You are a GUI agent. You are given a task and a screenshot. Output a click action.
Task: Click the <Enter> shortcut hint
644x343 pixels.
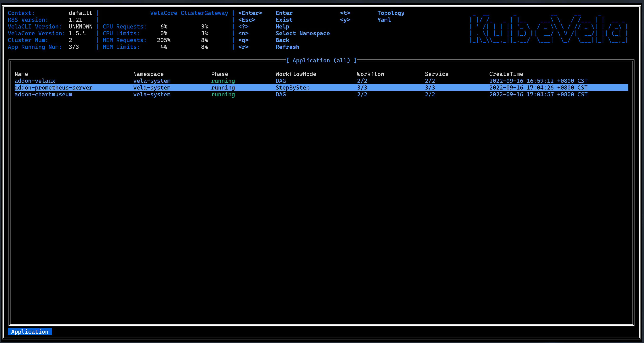[x=250, y=13]
